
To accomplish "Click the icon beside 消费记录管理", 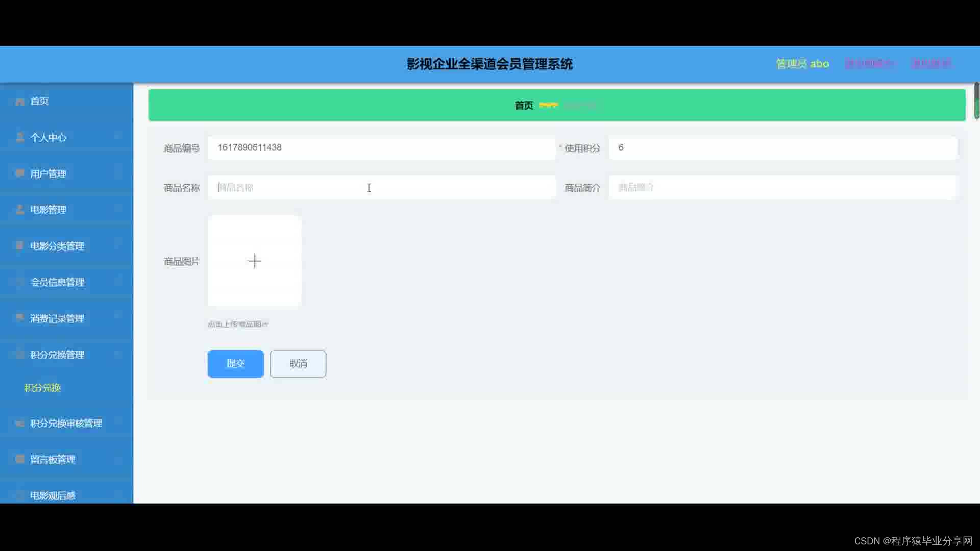I will click(x=20, y=318).
